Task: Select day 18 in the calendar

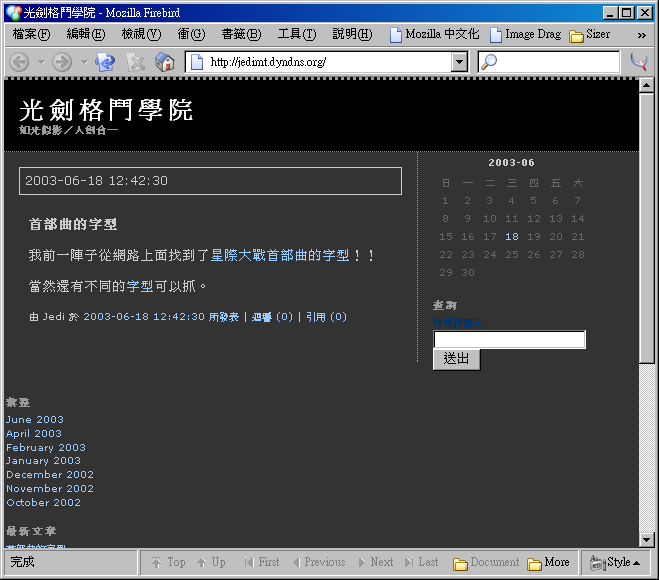Action: tap(511, 237)
